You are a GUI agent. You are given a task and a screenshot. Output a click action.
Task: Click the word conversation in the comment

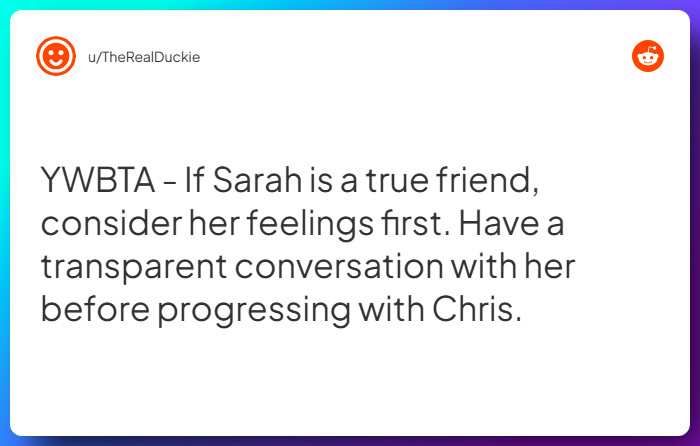tap(339, 266)
